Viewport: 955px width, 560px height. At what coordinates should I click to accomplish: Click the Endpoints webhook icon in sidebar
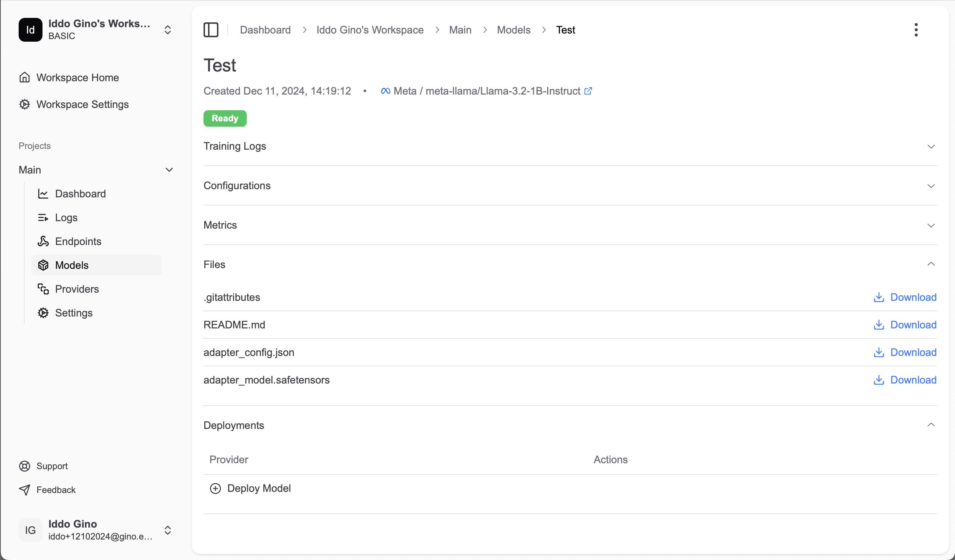[43, 241]
